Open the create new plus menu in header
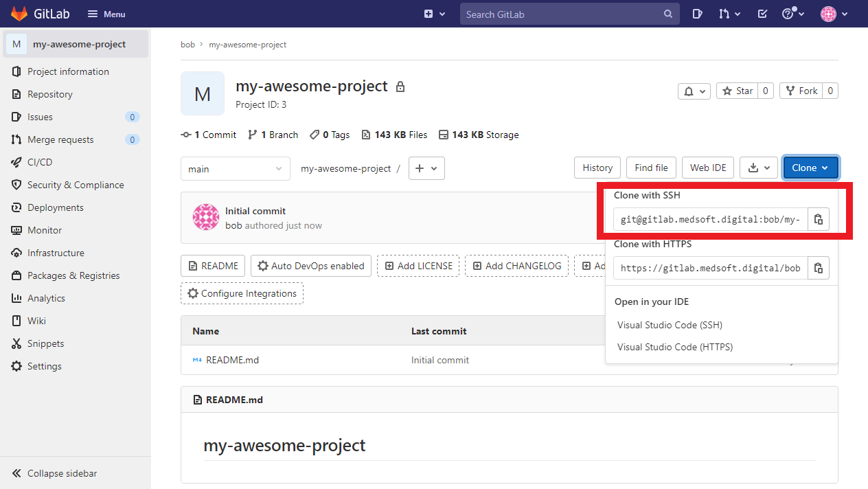The image size is (868, 489). click(434, 14)
